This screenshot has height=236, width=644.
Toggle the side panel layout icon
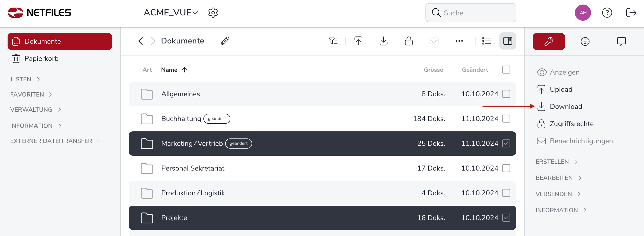coord(507,41)
